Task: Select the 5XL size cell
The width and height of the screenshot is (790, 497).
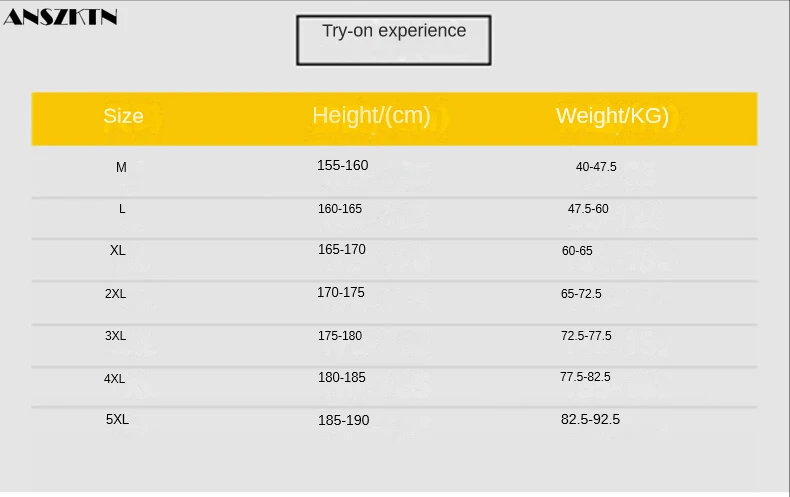Action: tap(117, 420)
